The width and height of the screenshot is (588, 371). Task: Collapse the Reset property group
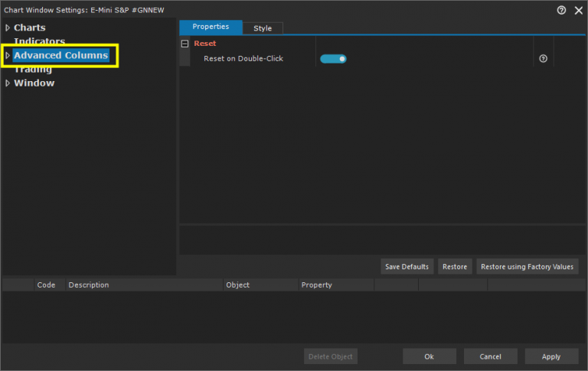point(185,44)
